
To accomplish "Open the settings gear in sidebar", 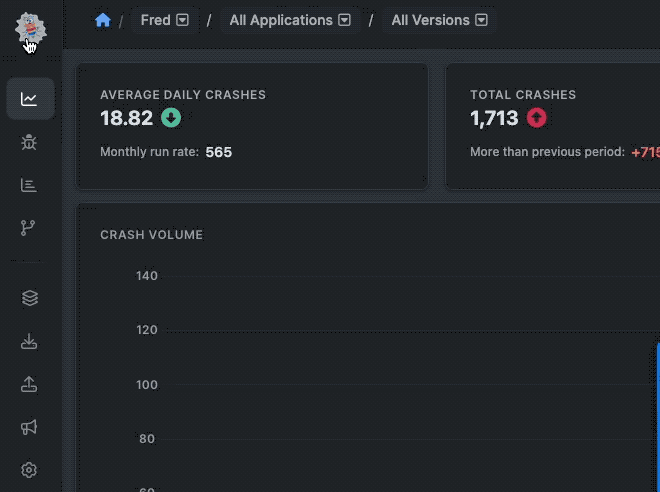I will [x=29, y=470].
